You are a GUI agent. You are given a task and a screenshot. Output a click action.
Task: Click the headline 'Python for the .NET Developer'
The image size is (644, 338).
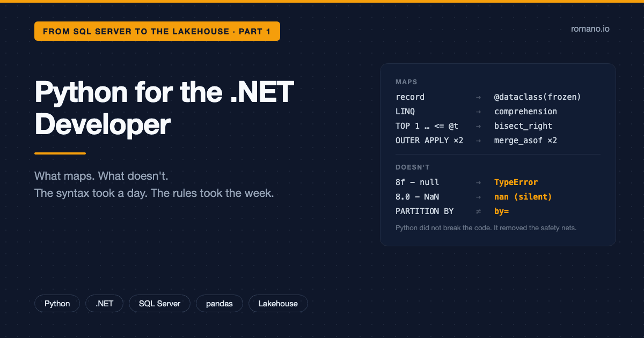(x=164, y=108)
